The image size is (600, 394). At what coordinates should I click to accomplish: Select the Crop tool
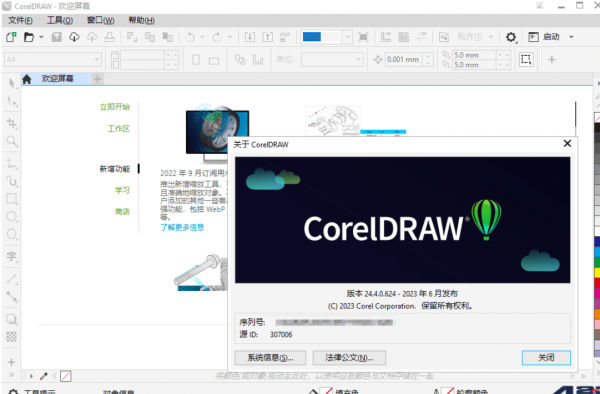[12, 123]
